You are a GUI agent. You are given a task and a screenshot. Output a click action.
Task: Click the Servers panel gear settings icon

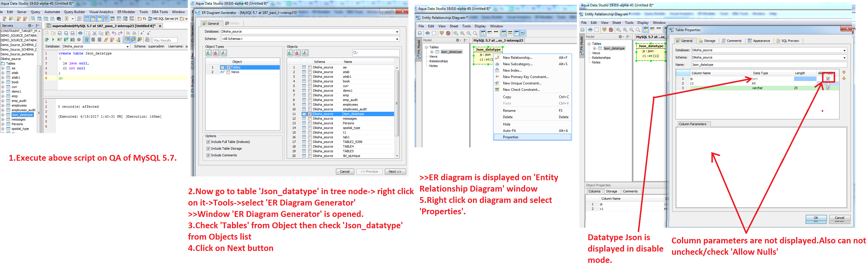[x=30, y=26]
